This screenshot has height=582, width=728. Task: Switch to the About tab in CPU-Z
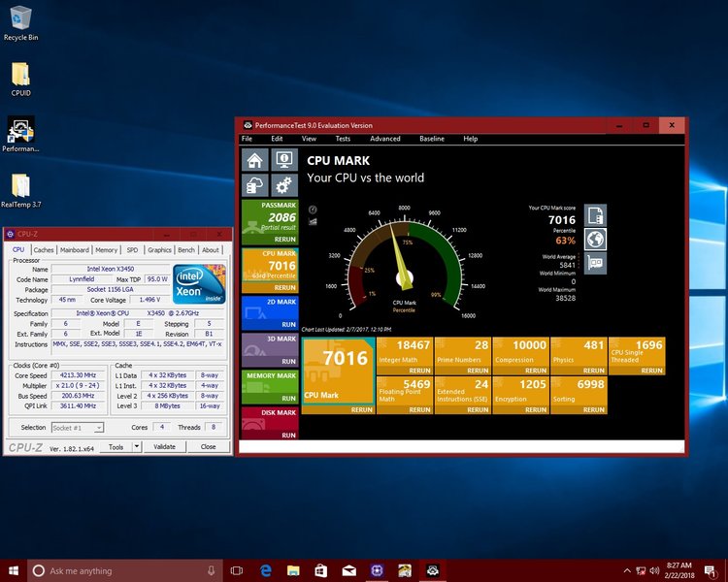click(211, 249)
